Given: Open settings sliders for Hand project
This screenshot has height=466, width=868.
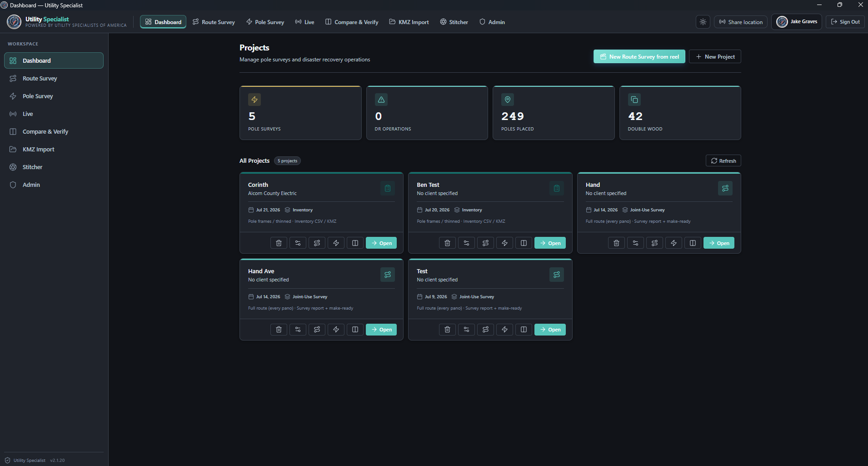Looking at the screenshot, I should point(635,243).
